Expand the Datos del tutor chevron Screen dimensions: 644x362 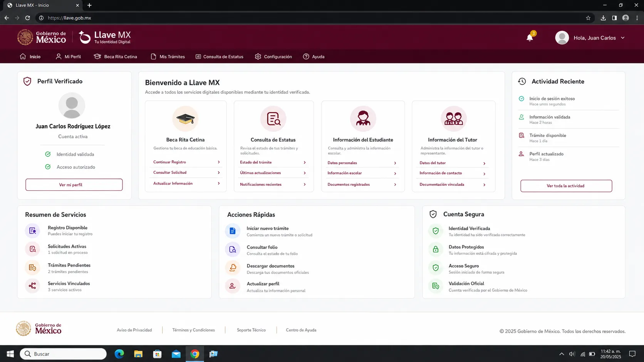pos(484,163)
